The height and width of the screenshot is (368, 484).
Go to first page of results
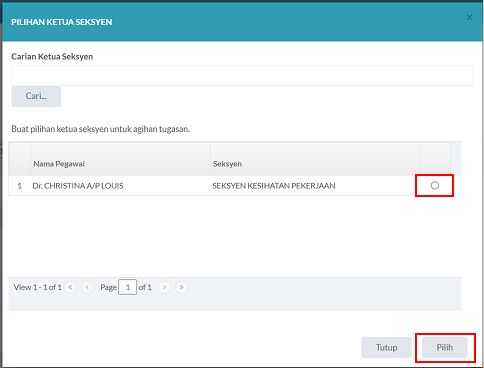70,287
